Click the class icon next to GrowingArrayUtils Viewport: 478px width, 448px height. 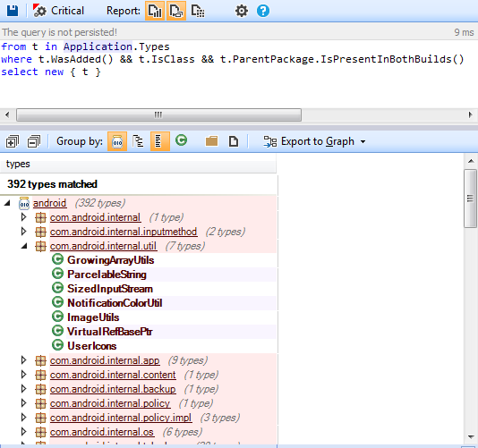[57, 259]
